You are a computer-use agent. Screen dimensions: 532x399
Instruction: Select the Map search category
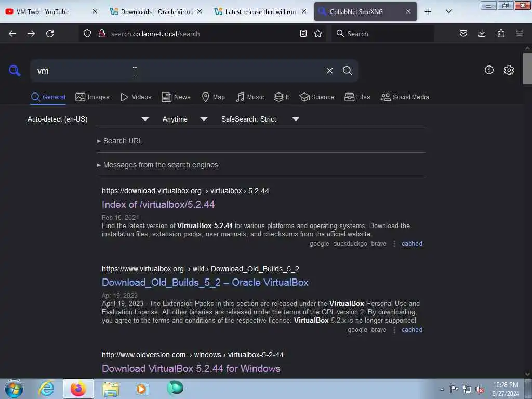(x=214, y=97)
